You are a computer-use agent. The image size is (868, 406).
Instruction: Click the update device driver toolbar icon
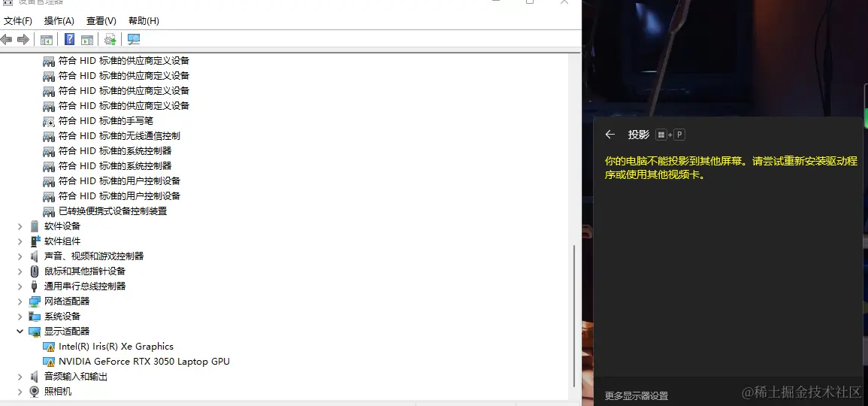110,39
